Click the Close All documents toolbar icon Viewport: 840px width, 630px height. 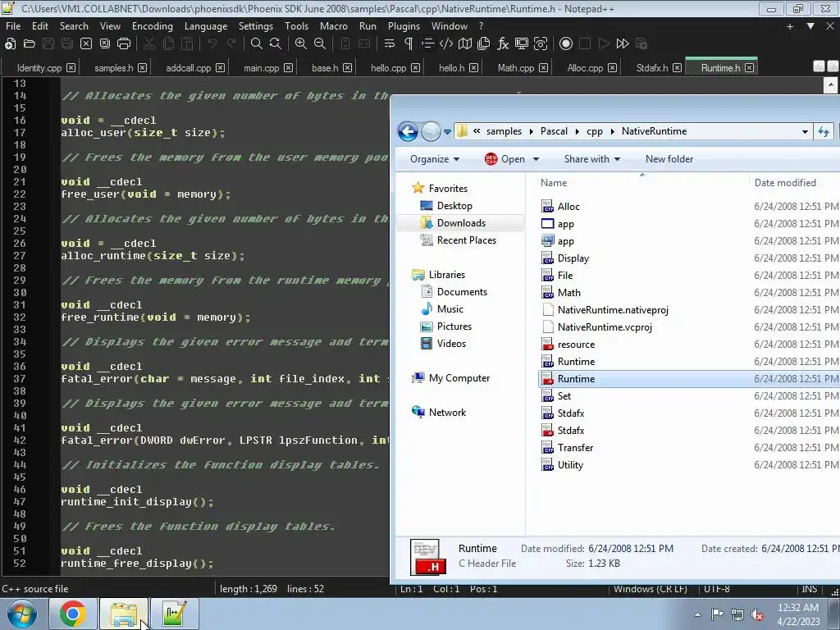pos(105,44)
